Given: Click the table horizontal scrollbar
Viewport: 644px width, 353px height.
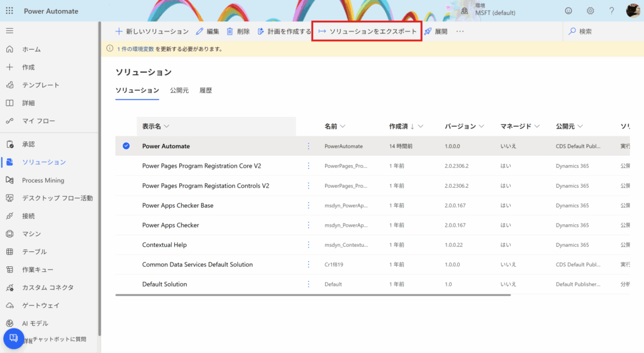Looking at the screenshot, I should point(313,295).
